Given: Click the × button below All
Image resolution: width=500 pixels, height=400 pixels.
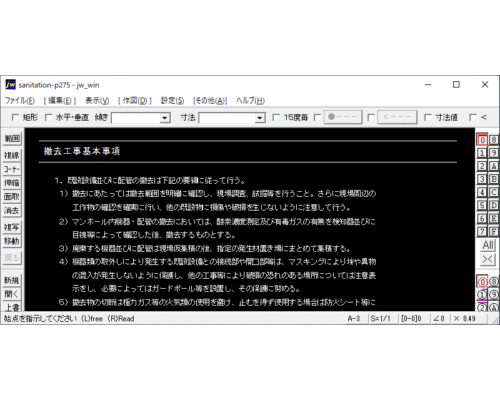Looking at the screenshot, I should point(488,259).
